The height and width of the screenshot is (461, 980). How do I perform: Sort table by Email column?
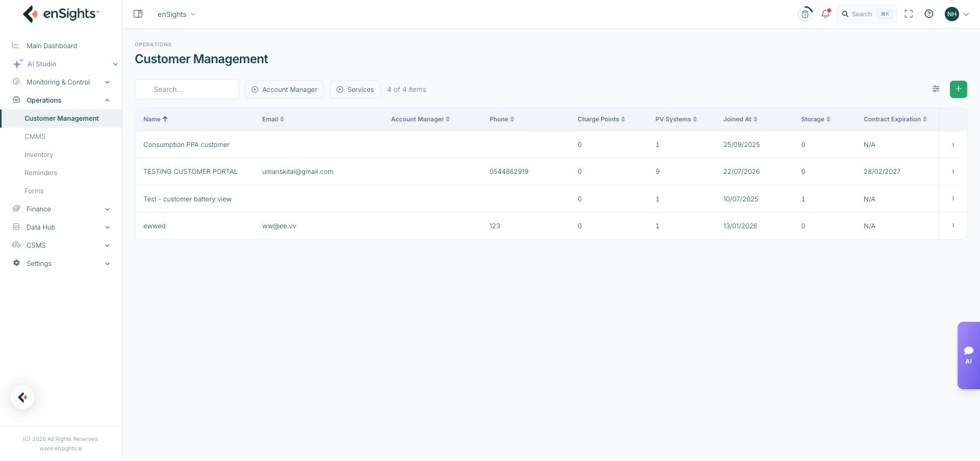[x=273, y=119]
